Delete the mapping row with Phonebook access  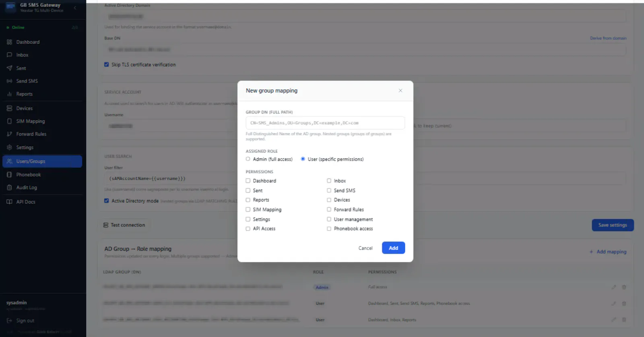click(x=624, y=304)
